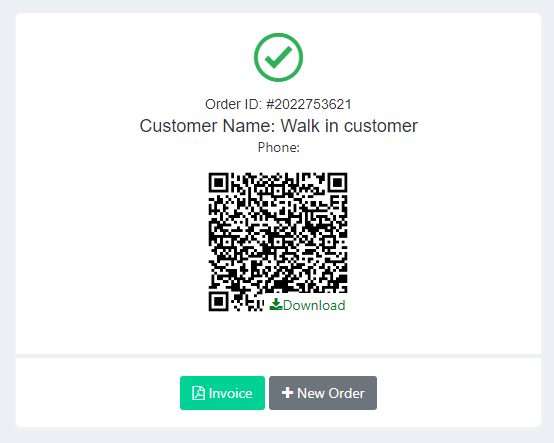554x443 pixels.
Task: Click the checkmark inside the green circle
Action: (278, 57)
